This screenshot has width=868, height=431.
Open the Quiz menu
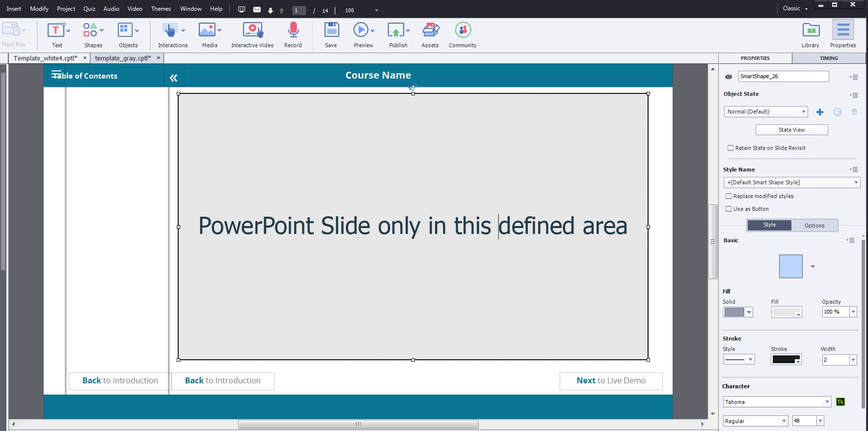[89, 9]
